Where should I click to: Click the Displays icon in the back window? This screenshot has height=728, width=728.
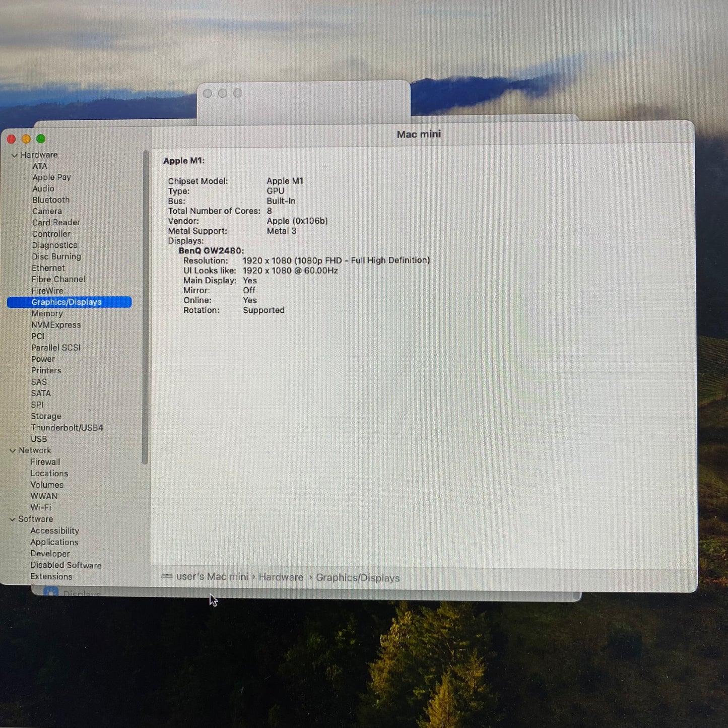point(51,591)
